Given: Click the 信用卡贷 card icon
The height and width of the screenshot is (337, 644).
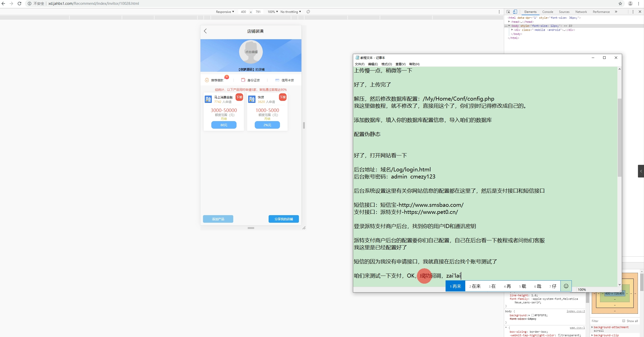Looking at the screenshot, I should click(277, 80).
